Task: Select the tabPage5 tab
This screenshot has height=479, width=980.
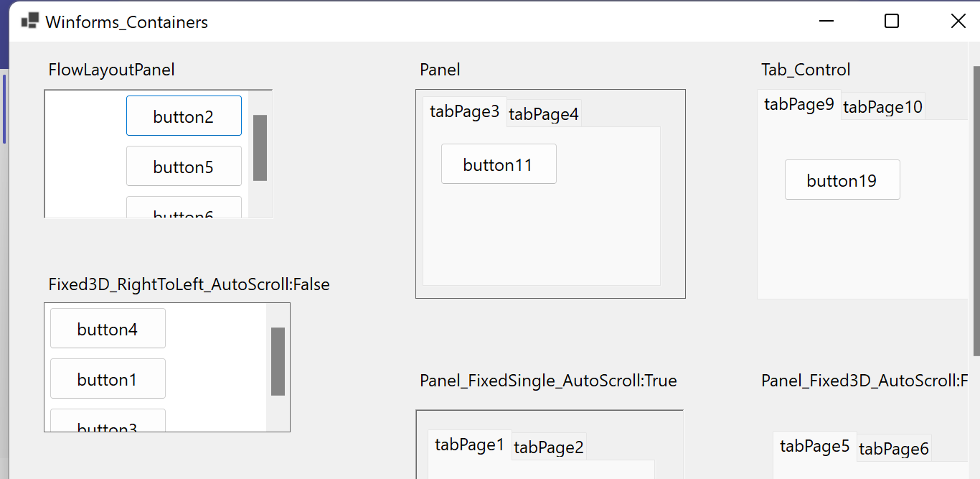Action: point(815,445)
